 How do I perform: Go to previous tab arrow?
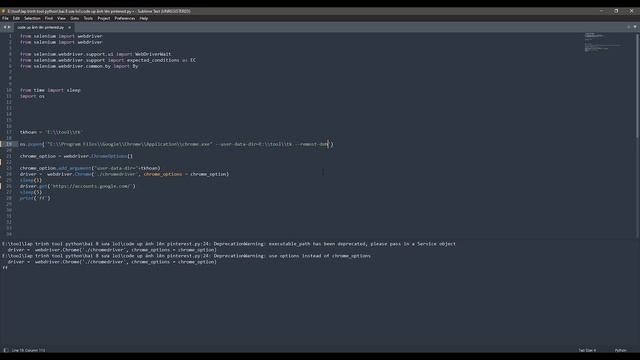5,27
